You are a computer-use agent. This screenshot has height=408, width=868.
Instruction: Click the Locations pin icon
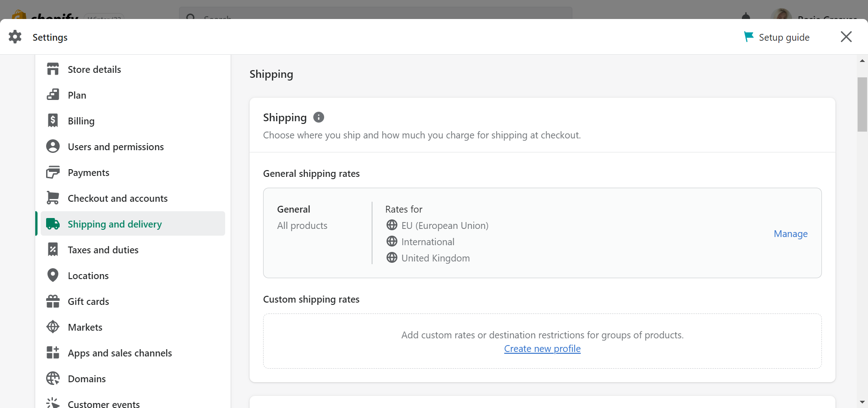53,275
